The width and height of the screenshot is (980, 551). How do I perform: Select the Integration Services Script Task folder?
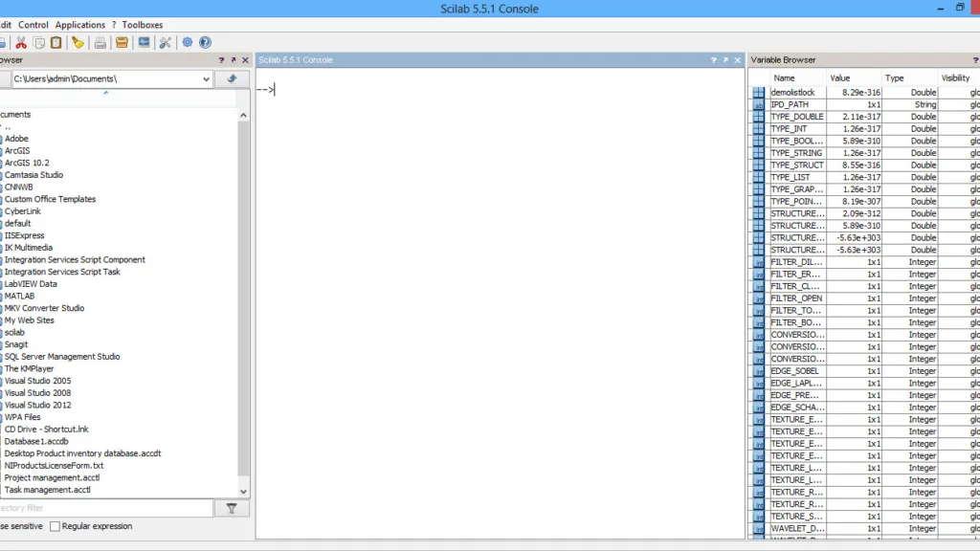[x=62, y=272]
